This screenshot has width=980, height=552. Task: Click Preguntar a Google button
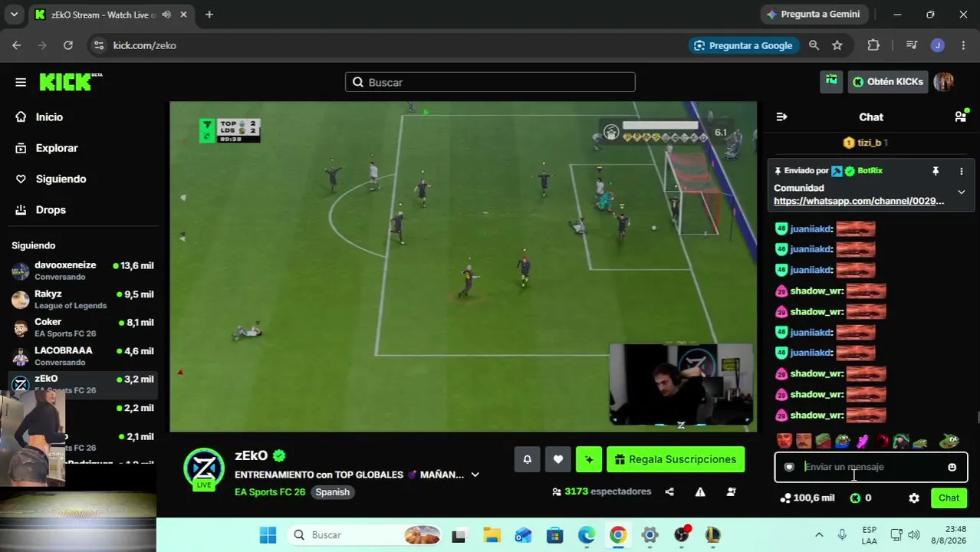[742, 45]
